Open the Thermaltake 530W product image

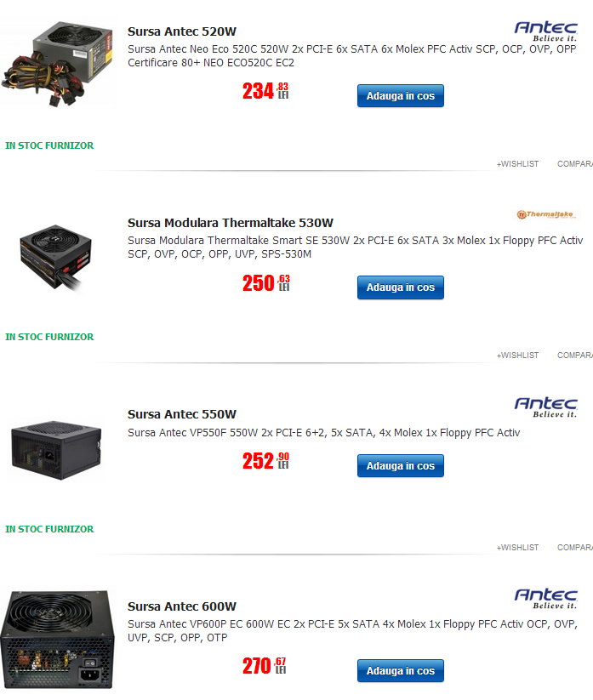pyautogui.click(x=56, y=258)
